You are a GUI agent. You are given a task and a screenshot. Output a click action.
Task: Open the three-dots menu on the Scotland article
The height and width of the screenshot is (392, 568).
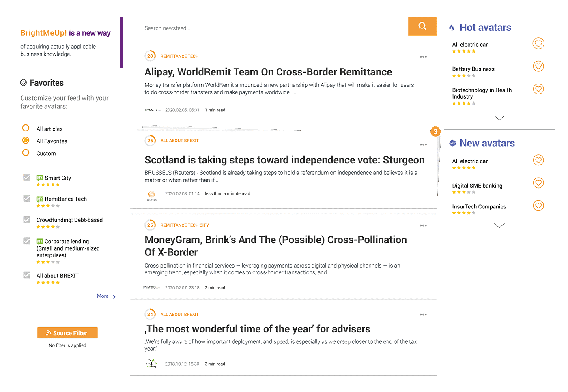tap(423, 144)
